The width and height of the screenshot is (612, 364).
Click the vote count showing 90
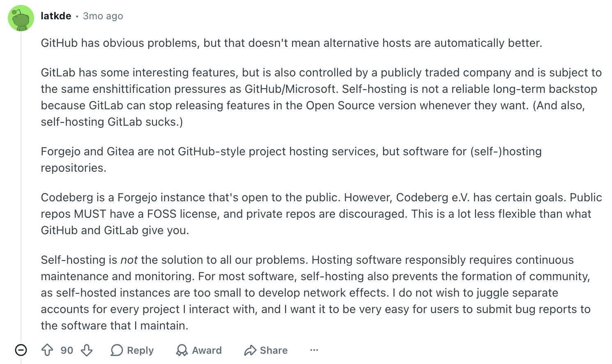tap(66, 350)
